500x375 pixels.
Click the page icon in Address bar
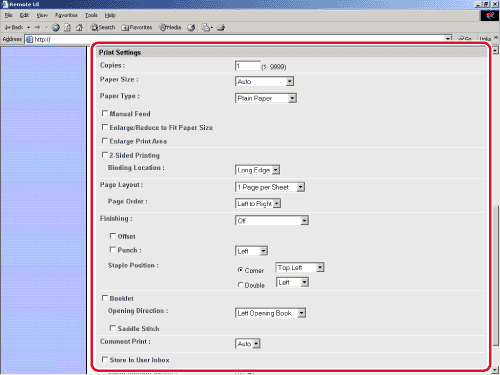[29, 39]
